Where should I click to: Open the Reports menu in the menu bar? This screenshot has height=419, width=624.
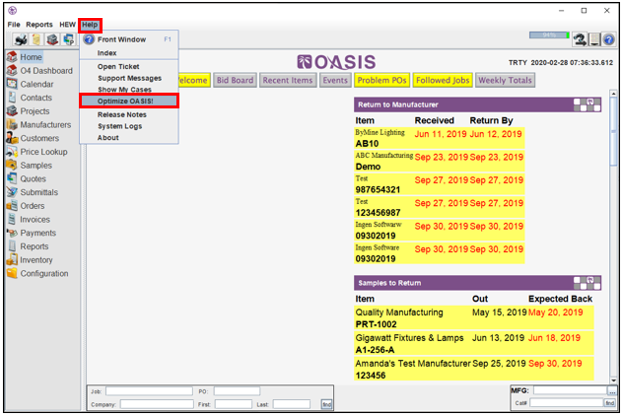pos(39,25)
